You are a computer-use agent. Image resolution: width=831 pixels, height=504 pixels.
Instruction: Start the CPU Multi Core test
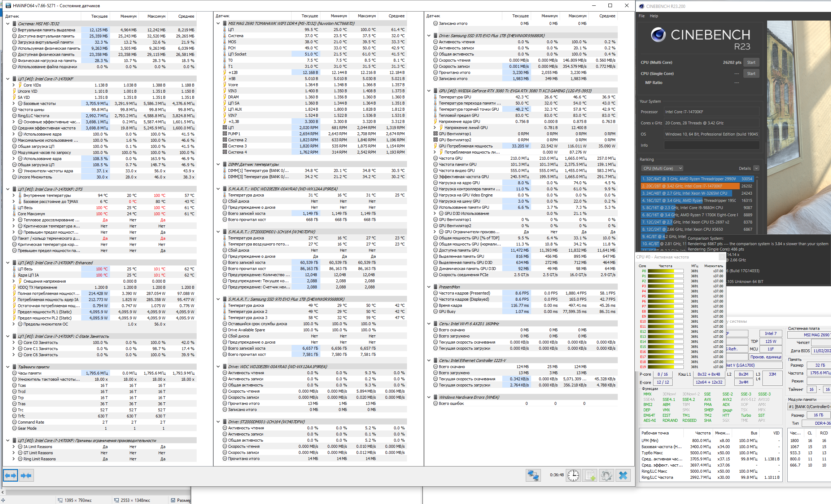click(x=751, y=62)
